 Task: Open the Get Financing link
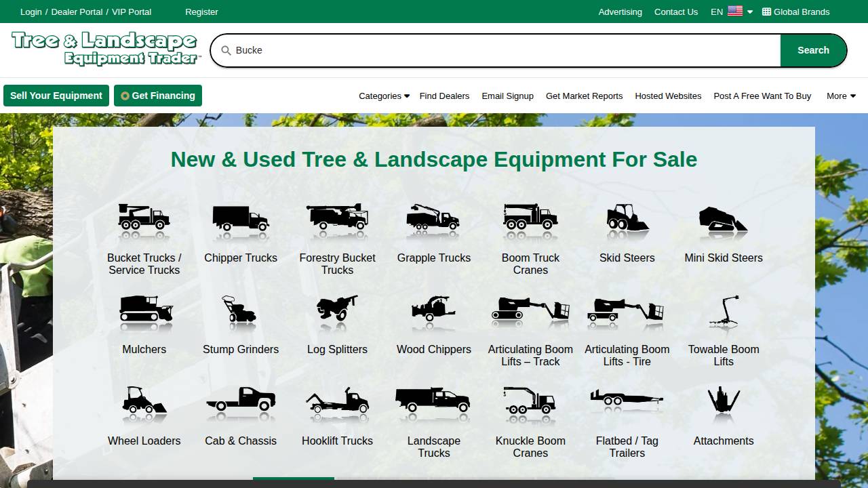pyautogui.click(x=158, y=95)
